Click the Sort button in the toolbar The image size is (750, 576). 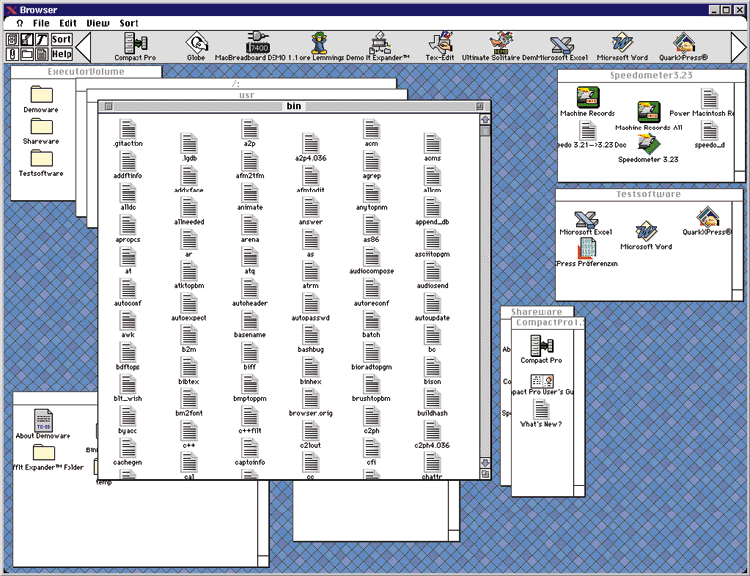[62, 39]
